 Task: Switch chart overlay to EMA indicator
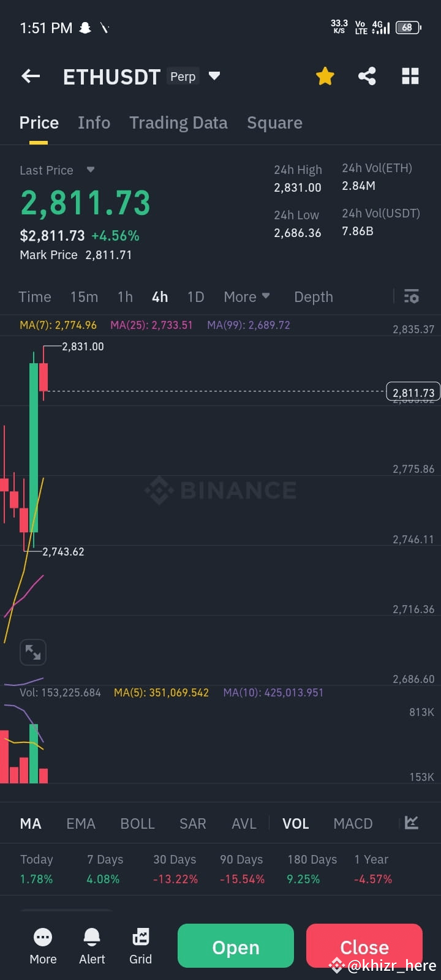click(x=81, y=823)
